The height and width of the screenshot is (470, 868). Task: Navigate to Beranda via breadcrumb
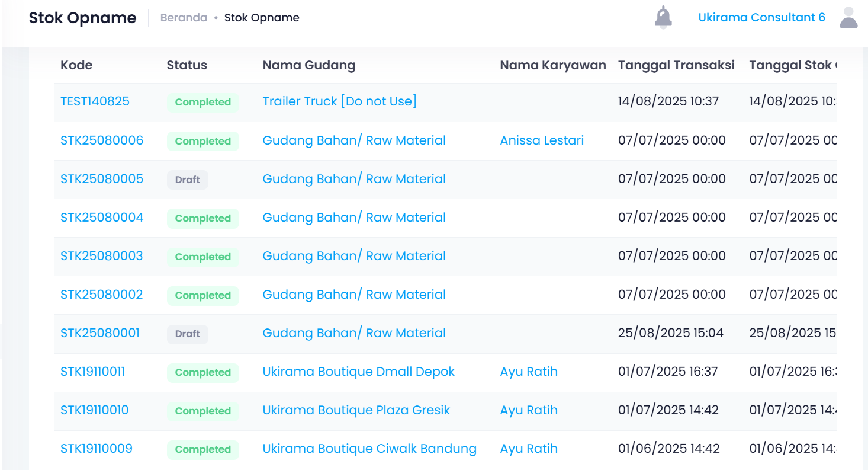point(183,17)
